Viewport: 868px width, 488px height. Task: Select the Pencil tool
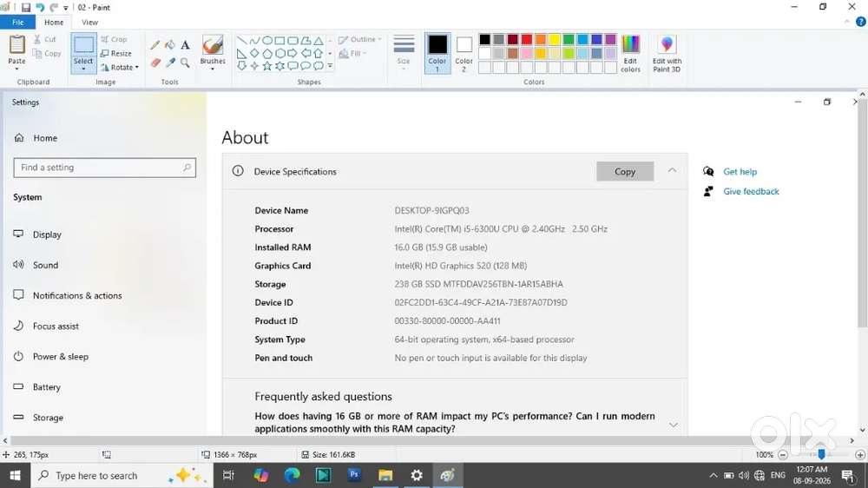point(155,45)
